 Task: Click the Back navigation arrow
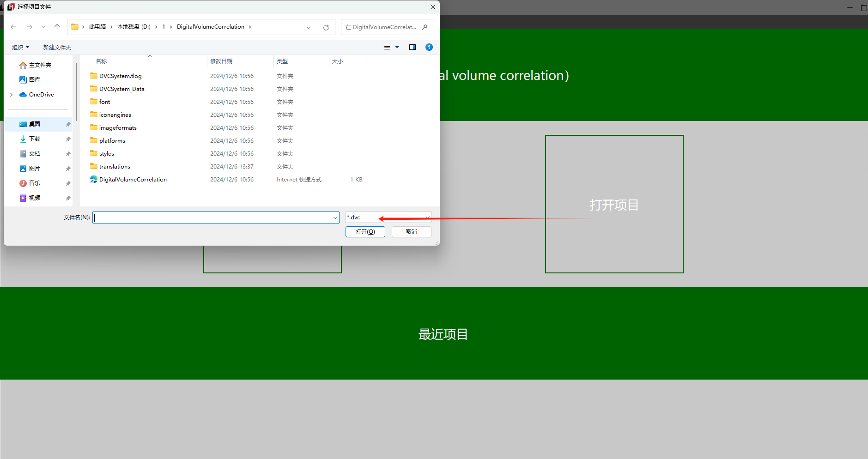click(x=13, y=27)
